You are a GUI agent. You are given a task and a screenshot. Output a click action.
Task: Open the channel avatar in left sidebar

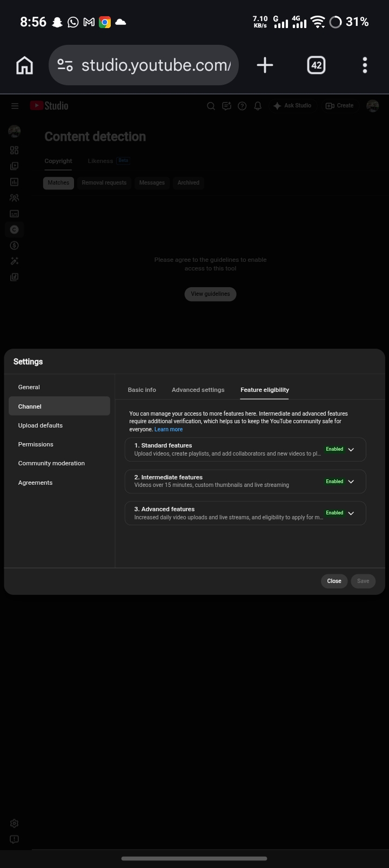[x=15, y=131]
